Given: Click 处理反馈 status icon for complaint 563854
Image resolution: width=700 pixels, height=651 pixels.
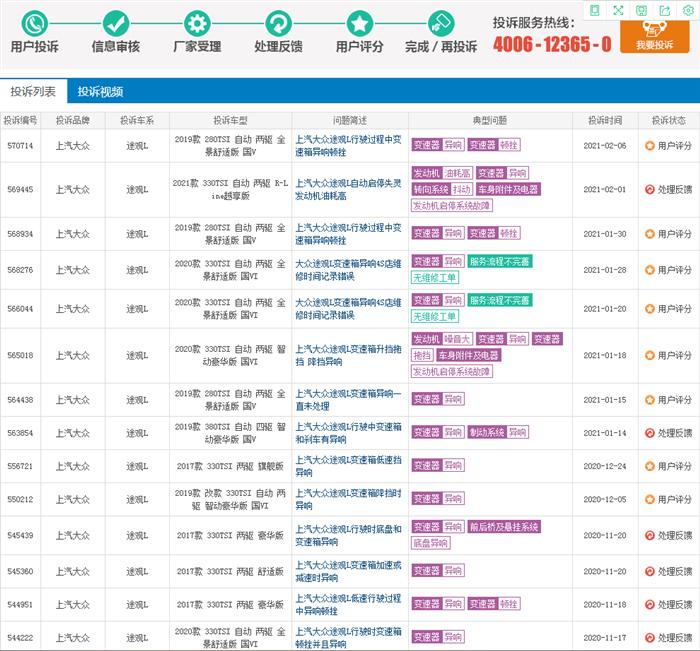Looking at the screenshot, I should 650,433.
